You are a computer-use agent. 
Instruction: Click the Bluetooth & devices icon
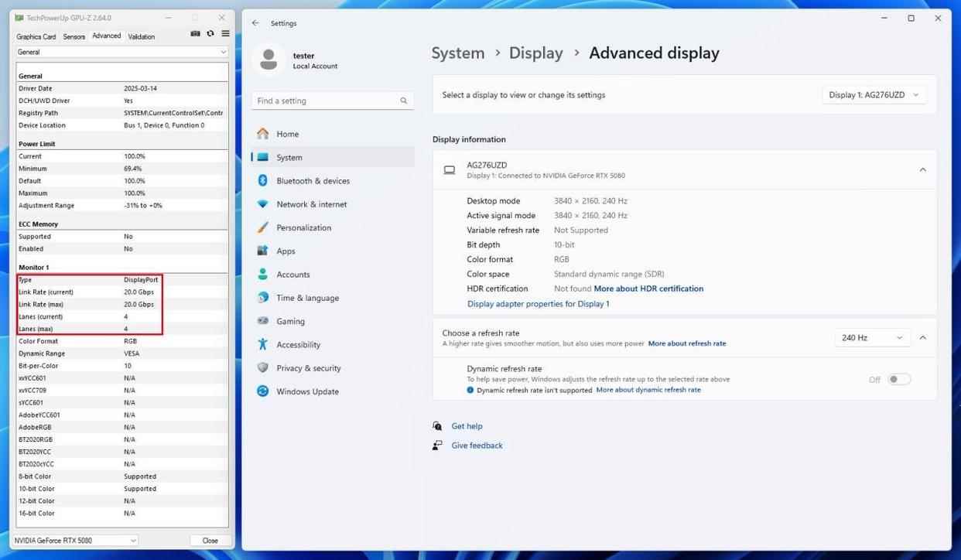point(263,181)
